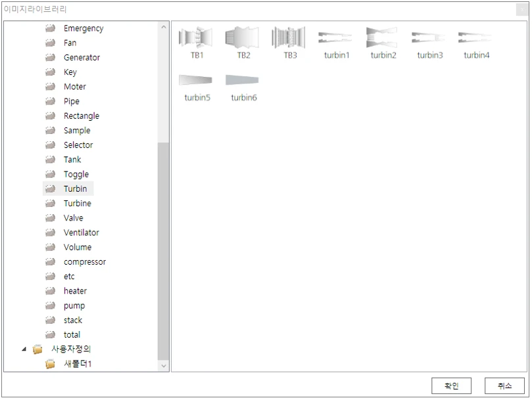Viewport: 532px width, 400px height.
Task: Click the Sample folder icon
Action: point(50,130)
